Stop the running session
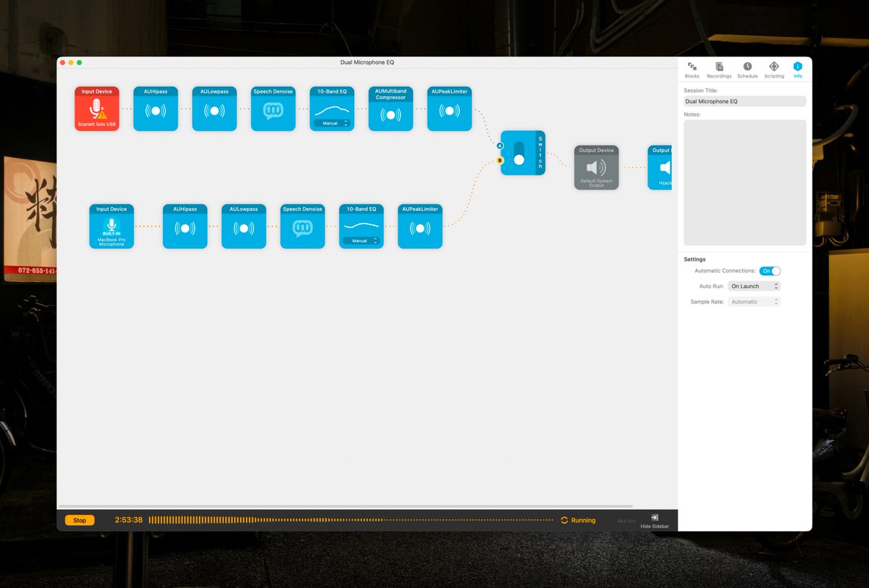This screenshot has height=588, width=869. (80, 520)
